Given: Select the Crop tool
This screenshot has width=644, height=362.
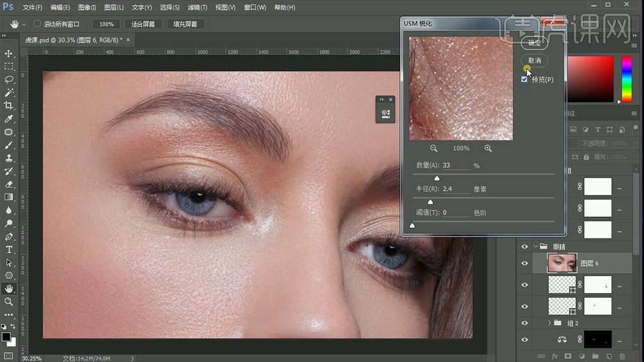Looking at the screenshot, I should click(9, 105).
